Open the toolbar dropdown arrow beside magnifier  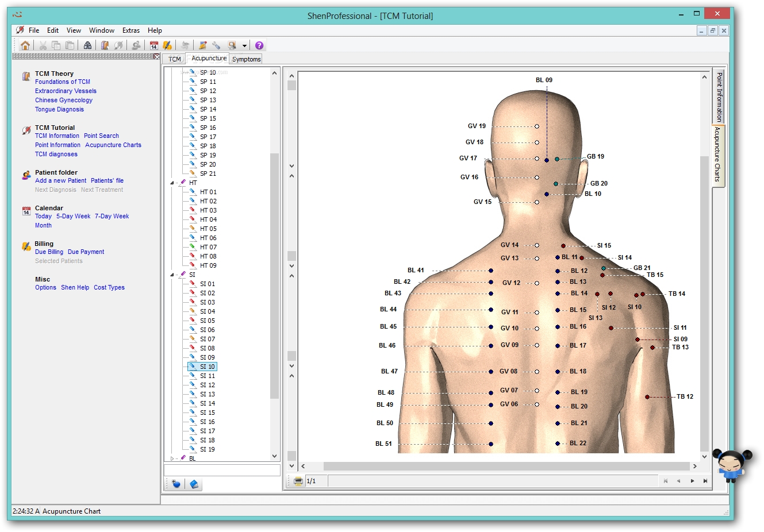[244, 46]
